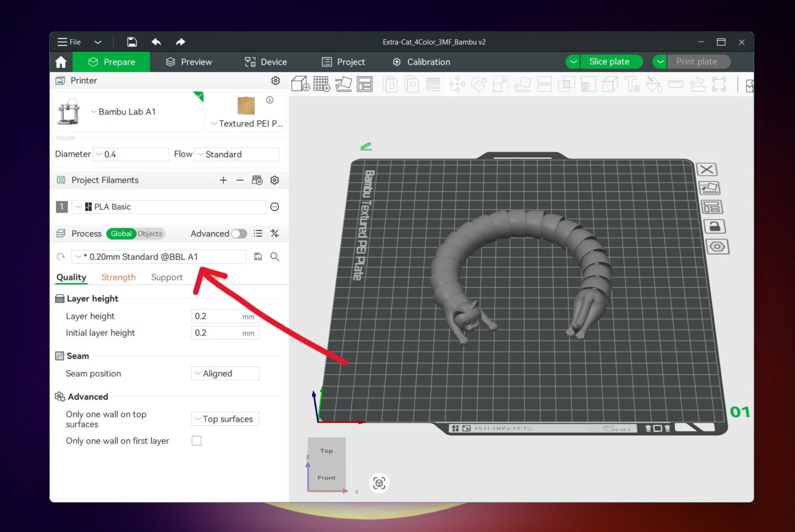Open the Add Text tool
Screen dimensions: 795x532
[632, 83]
